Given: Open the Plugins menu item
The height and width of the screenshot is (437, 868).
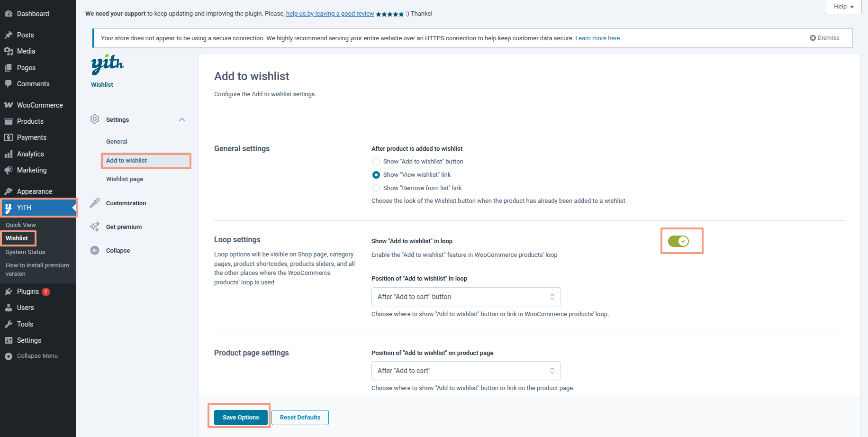Looking at the screenshot, I should coord(28,291).
